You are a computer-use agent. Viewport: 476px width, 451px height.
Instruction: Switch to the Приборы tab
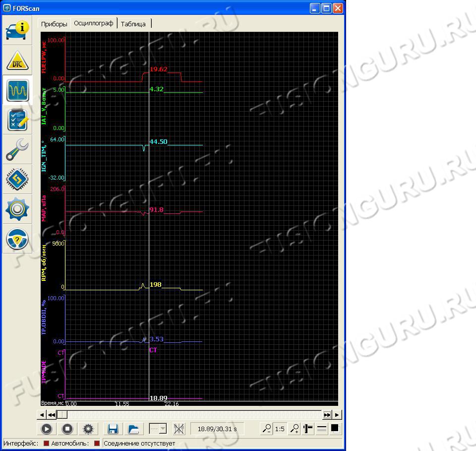click(54, 24)
